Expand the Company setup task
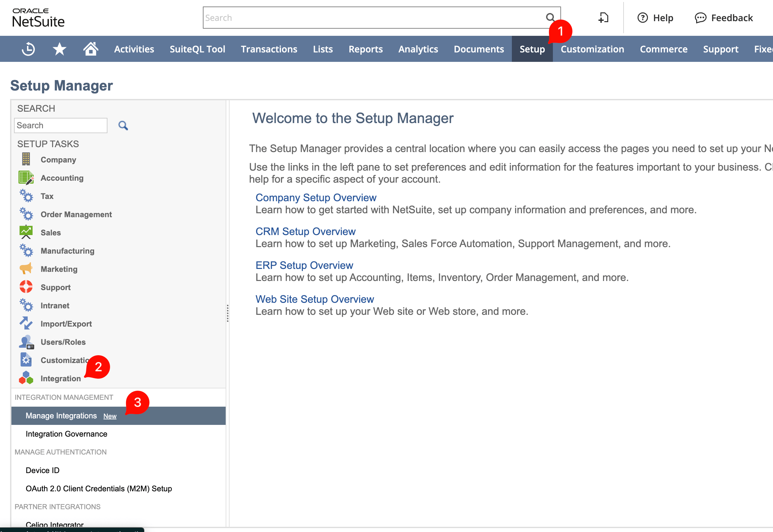773x532 pixels. click(58, 160)
